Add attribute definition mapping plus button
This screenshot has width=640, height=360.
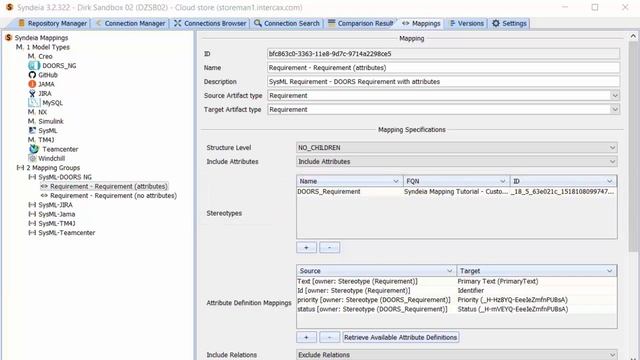307,337
